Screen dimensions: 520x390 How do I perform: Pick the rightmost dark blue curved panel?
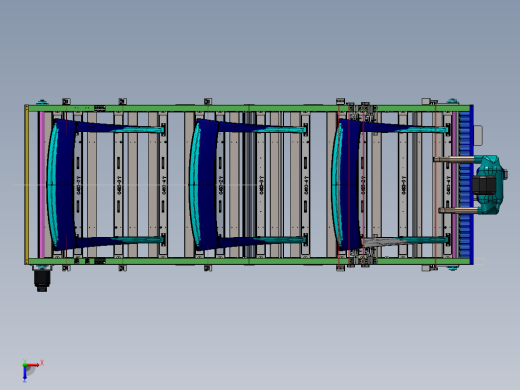click(348, 185)
